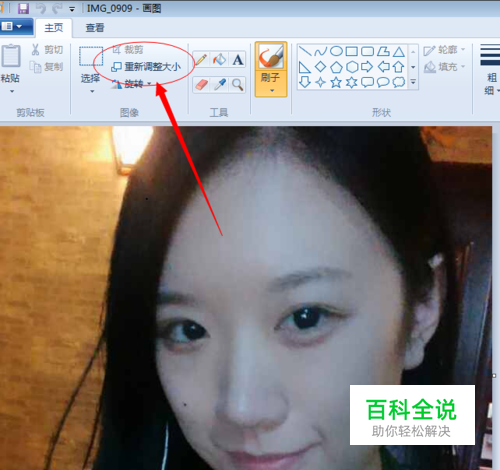Choose the hexagon shape
The width and height of the screenshot is (500, 470).
point(352,67)
